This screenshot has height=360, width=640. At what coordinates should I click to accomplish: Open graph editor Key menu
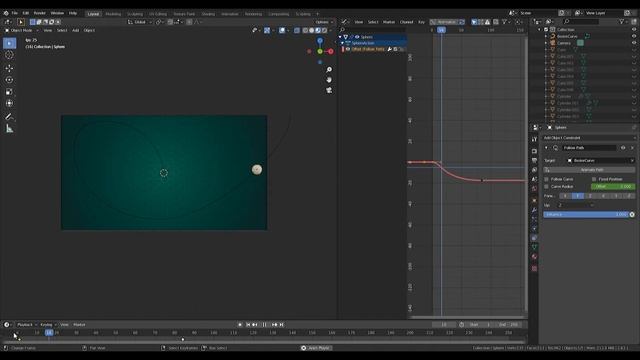[x=421, y=22]
